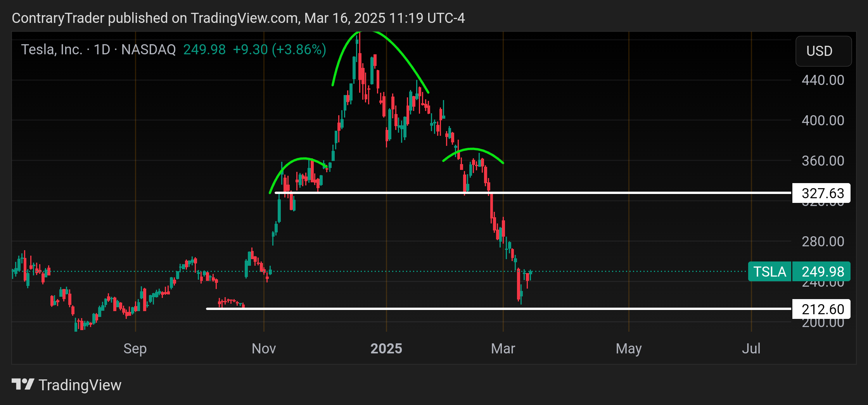Click the 440.00 price axis label
Image resolution: width=868 pixels, height=405 pixels.
click(x=823, y=80)
